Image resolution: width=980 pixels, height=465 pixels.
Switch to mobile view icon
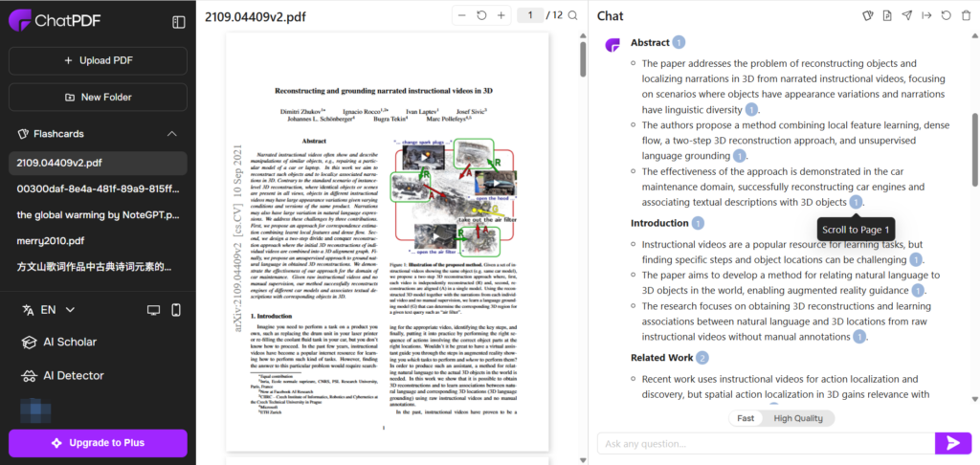point(176,309)
